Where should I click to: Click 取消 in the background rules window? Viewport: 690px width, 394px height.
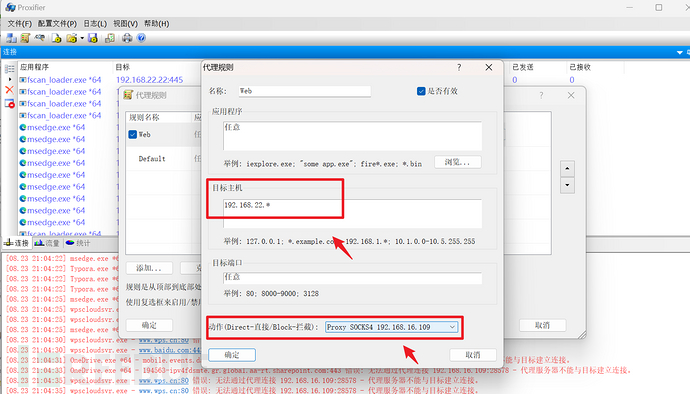543,325
